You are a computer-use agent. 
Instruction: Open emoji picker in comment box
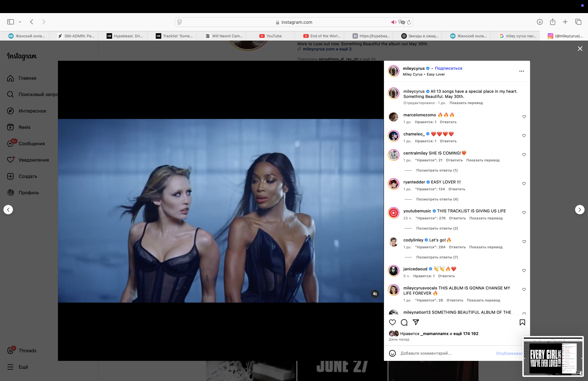(392, 353)
